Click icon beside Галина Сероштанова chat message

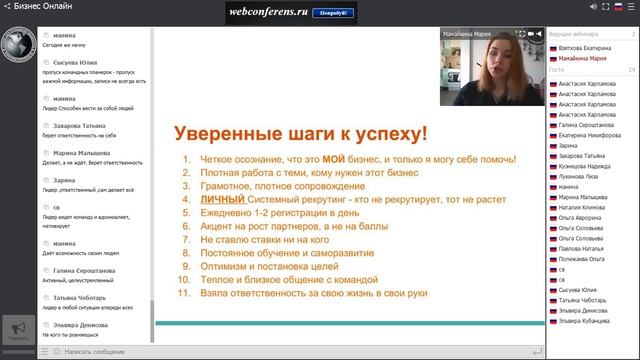(x=46, y=271)
